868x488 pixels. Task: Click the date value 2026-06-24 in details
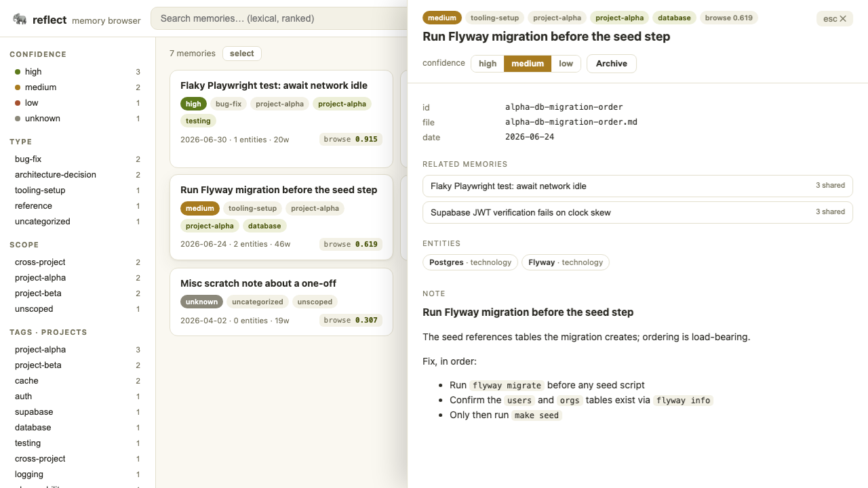530,137
